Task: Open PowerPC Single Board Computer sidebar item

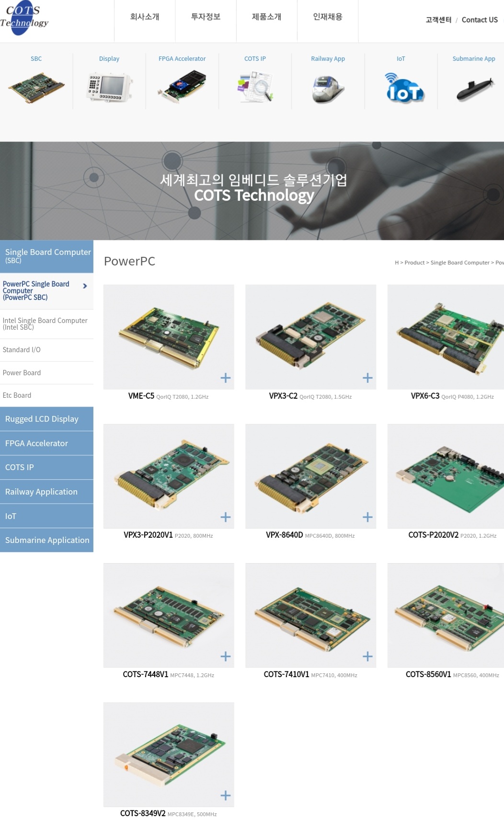Action: [x=46, y=291]
